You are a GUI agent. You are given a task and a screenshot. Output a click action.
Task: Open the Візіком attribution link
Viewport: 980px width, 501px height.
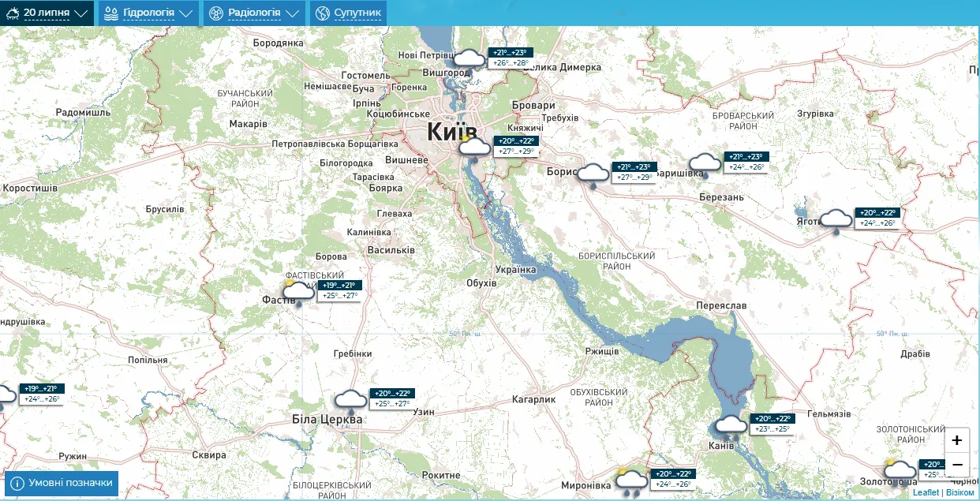(960, 492)
